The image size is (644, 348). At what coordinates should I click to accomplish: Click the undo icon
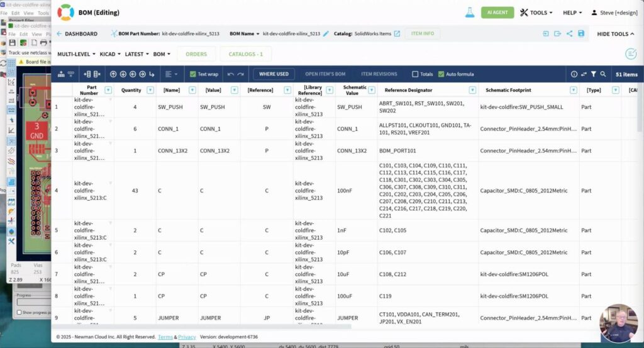coord(230,74)
